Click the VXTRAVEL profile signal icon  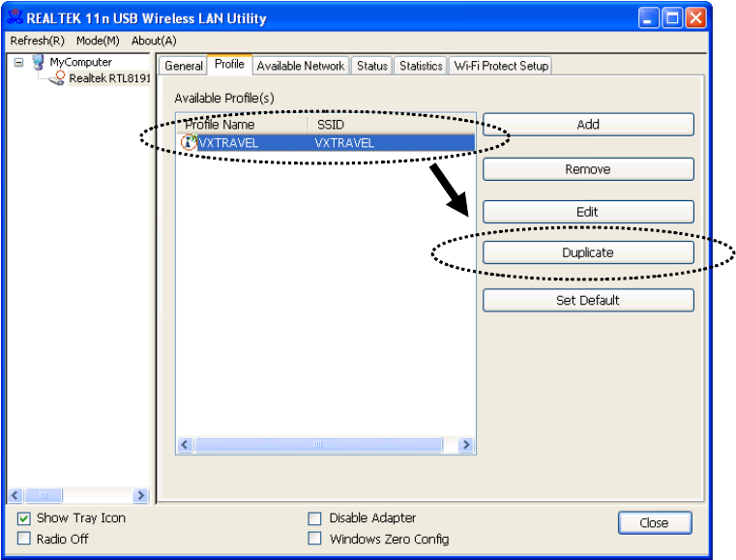(189, 142)
